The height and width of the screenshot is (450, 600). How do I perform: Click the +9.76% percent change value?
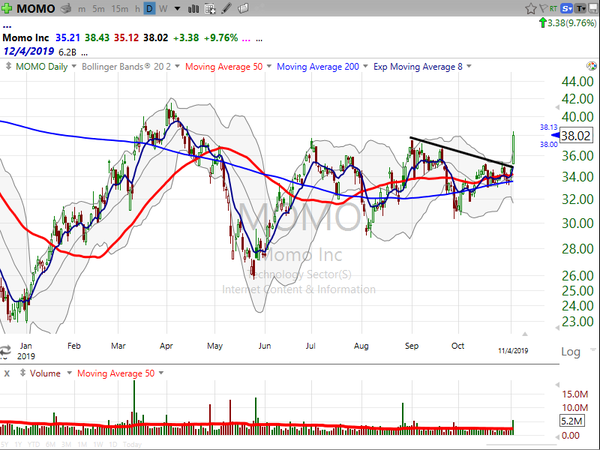221,38
